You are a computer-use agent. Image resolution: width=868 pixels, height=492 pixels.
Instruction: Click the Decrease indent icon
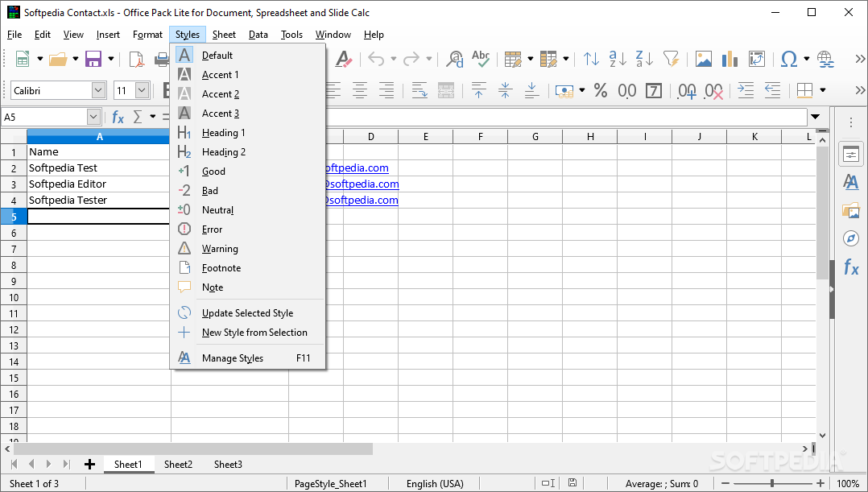tap(772, 90)
